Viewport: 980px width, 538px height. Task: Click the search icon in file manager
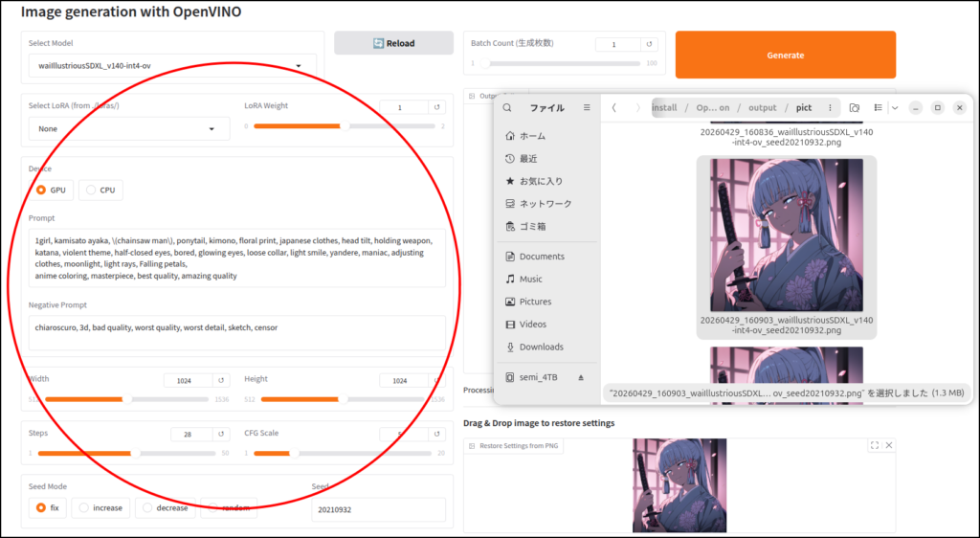(508, 108)
